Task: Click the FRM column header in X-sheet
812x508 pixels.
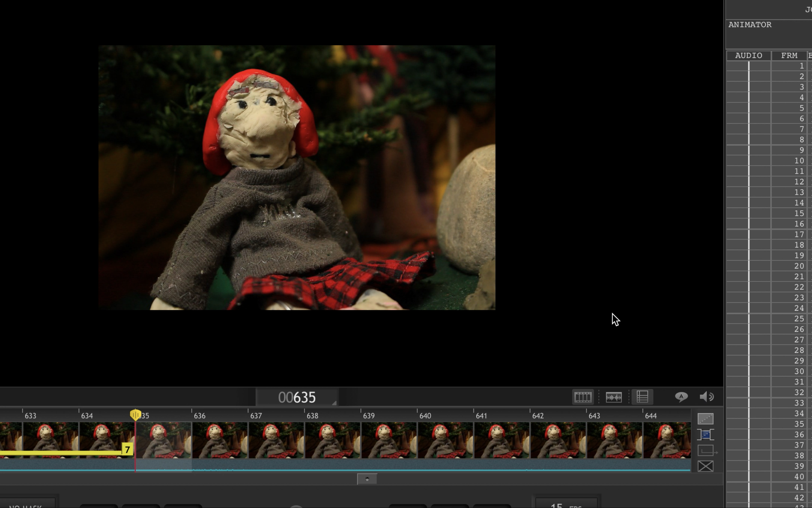Action: [789, 56]
